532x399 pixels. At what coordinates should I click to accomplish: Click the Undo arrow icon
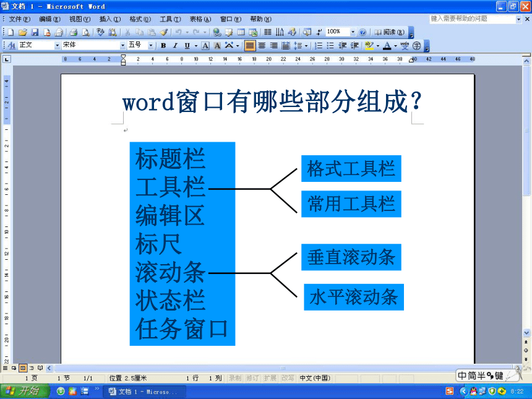point(178,32)
